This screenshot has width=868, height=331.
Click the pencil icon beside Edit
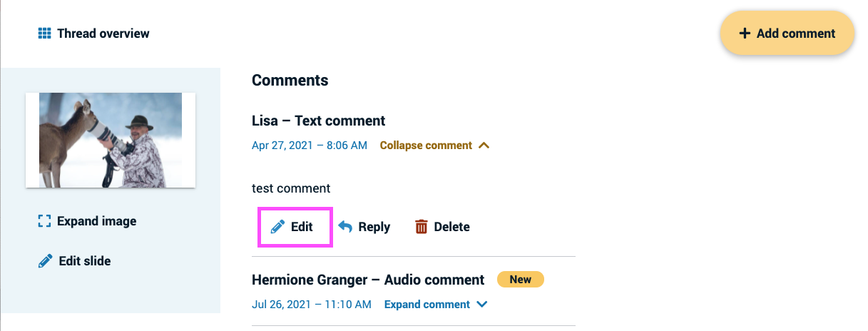(278, 227)
